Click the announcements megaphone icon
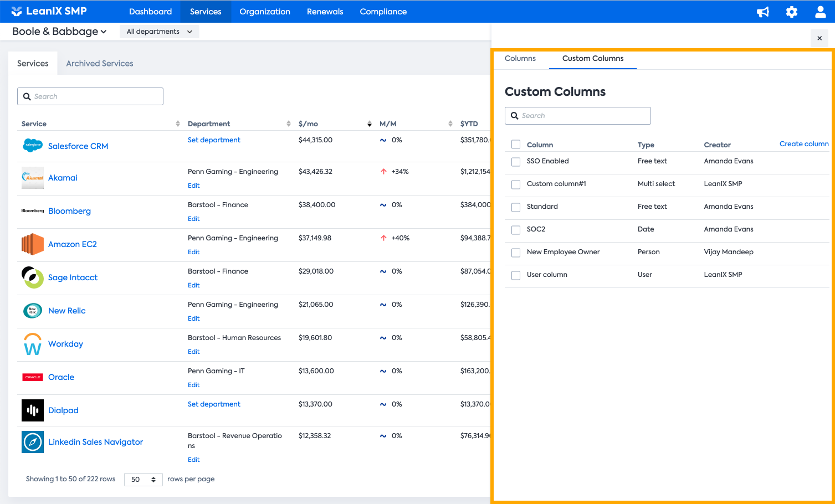Image resolution: width=835 pixels, height=504 pixels. point(763,12)
